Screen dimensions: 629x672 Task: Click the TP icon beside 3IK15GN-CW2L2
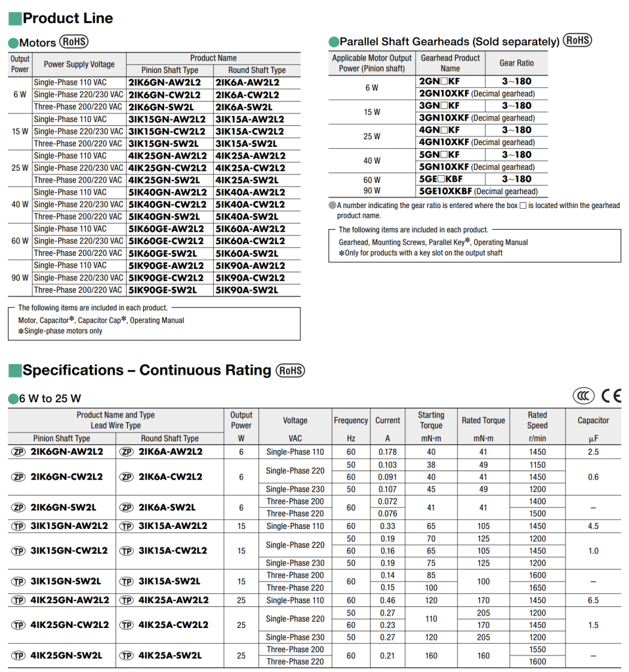[18, 551]
